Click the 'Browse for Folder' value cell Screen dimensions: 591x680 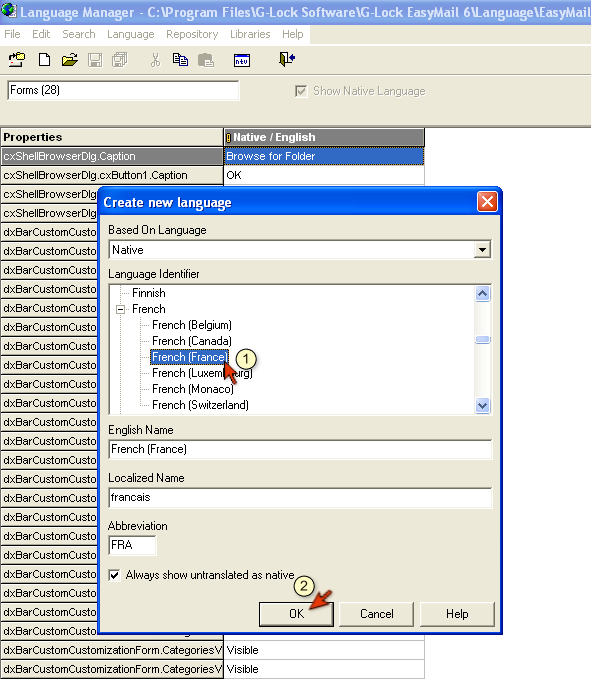[324, 156]
